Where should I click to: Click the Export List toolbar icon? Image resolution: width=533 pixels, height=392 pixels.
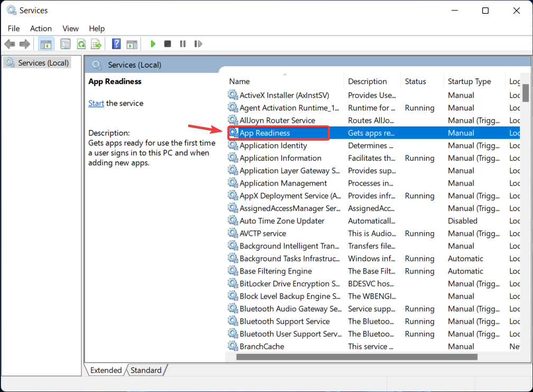point(96,44)
